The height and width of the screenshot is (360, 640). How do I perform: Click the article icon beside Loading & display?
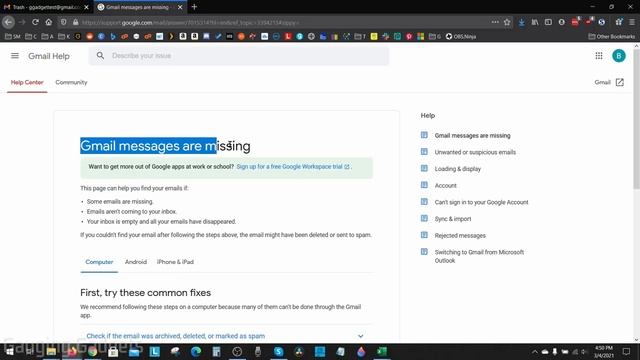point(424,168)
